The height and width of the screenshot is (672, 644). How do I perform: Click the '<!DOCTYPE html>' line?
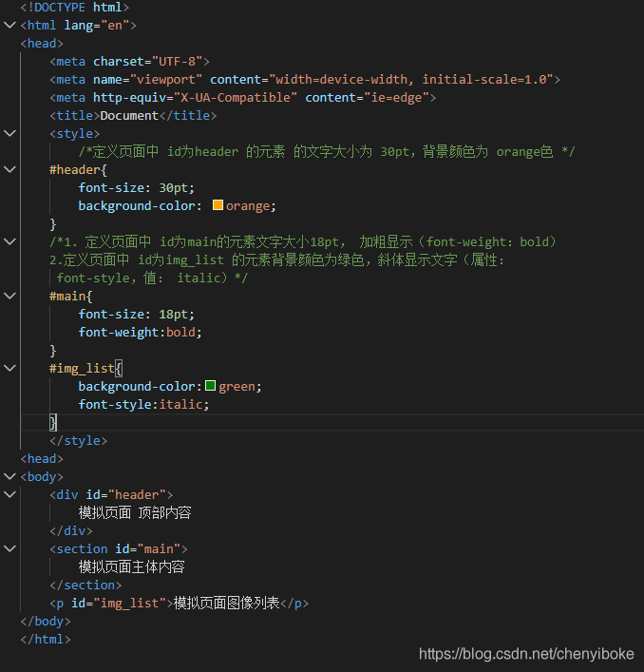75,8
